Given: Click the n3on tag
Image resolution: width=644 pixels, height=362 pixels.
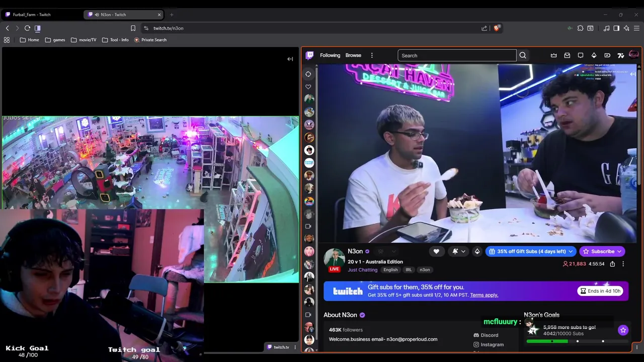Looking at the screenshot, I should click(425, 270).
